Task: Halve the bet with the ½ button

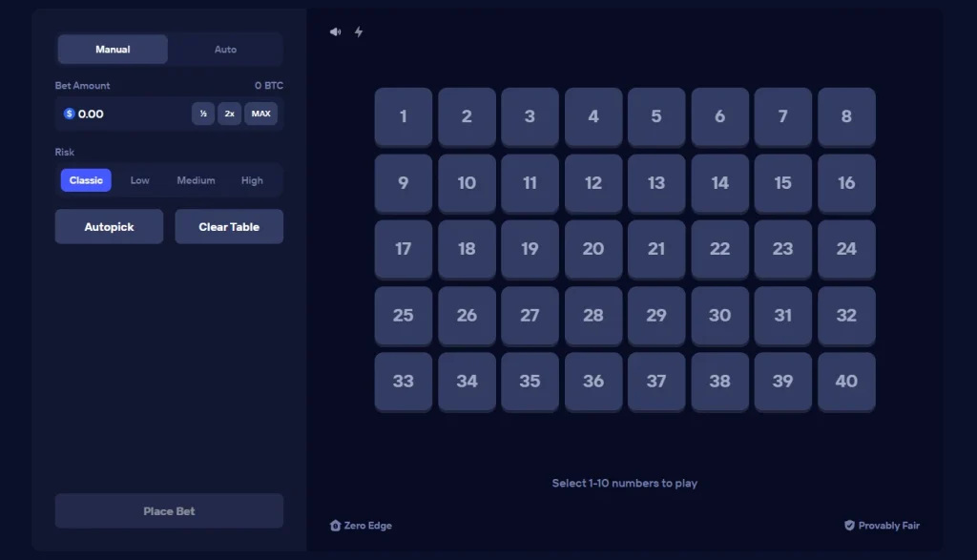Action: [x=203, y=114]
